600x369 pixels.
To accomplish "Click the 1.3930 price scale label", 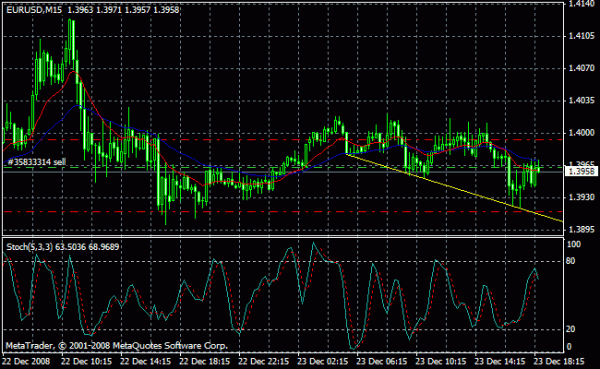I will [582, 197].
